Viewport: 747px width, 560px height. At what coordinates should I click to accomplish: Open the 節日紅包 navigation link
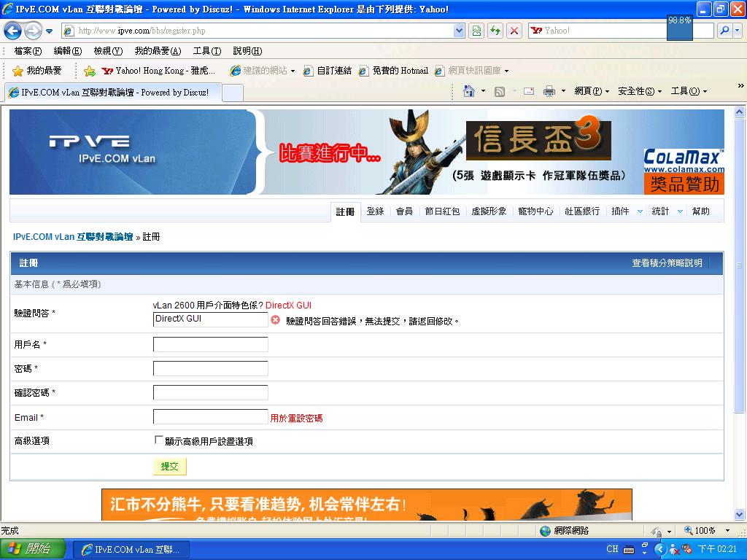(x=442, y=211)
